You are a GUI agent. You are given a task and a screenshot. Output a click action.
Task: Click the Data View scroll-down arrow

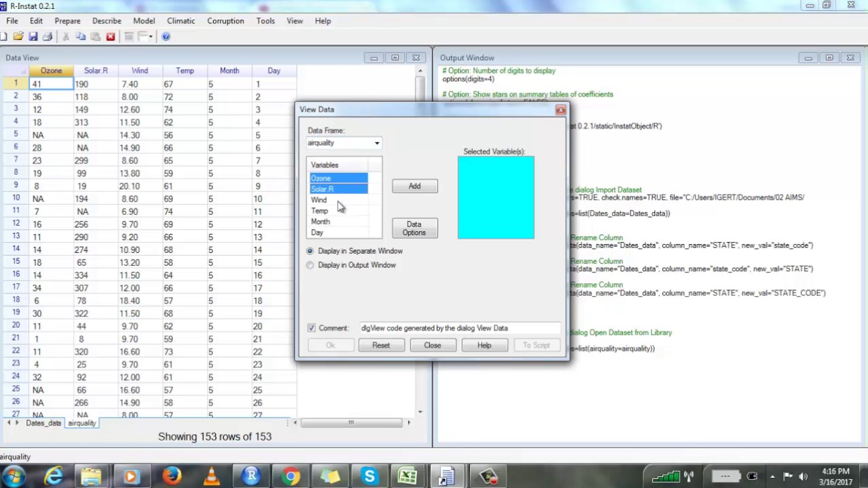coord(420,411)
